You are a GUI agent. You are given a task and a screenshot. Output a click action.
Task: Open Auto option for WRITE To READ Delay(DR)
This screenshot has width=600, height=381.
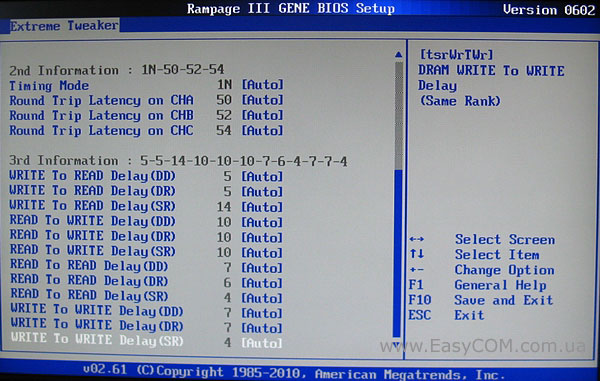click(x=262, y=191)
